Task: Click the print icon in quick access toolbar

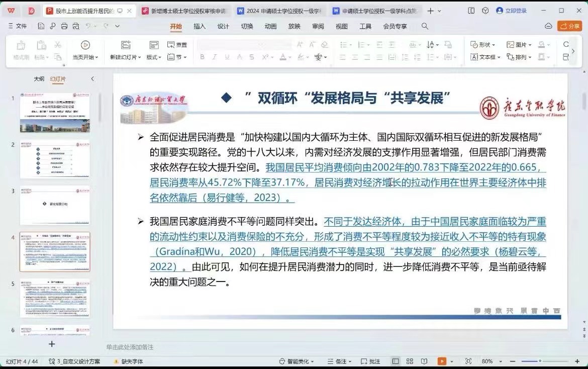Action: [63, 26]
